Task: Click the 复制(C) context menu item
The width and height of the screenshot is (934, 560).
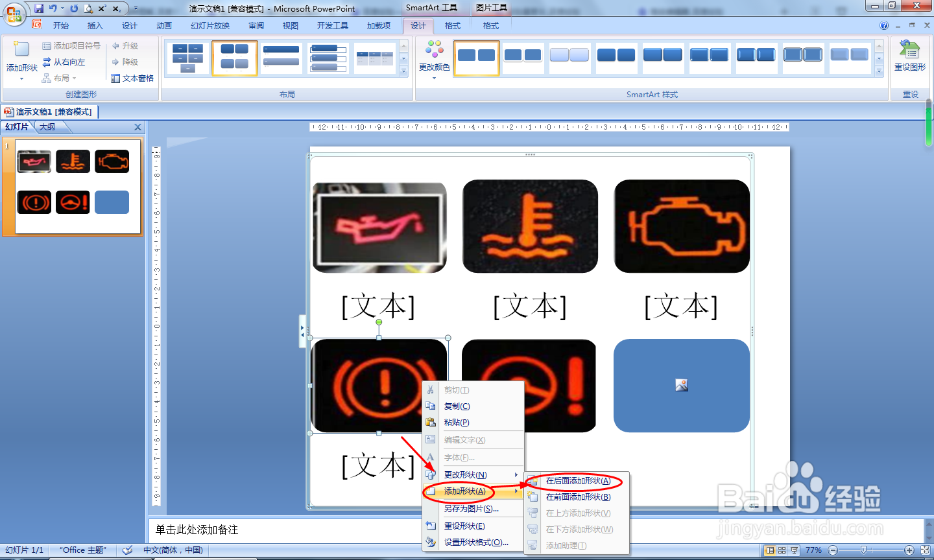Action: coord(473,406)
